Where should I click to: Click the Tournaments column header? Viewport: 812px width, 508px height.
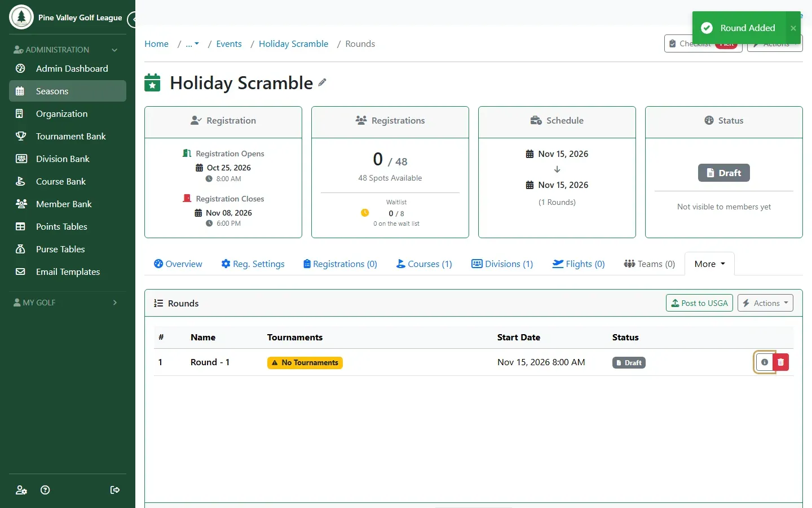pyautogui.click(x=295, y=338)
